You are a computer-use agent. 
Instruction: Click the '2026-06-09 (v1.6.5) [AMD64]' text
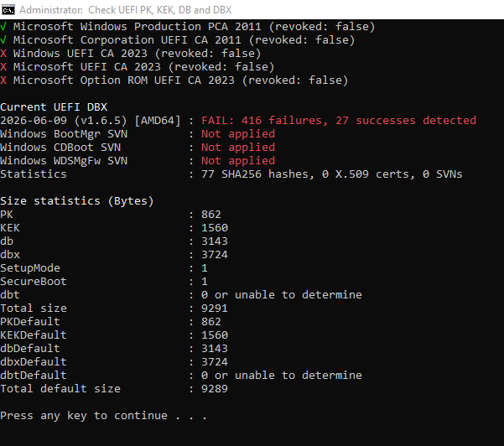tap(91, 121)
